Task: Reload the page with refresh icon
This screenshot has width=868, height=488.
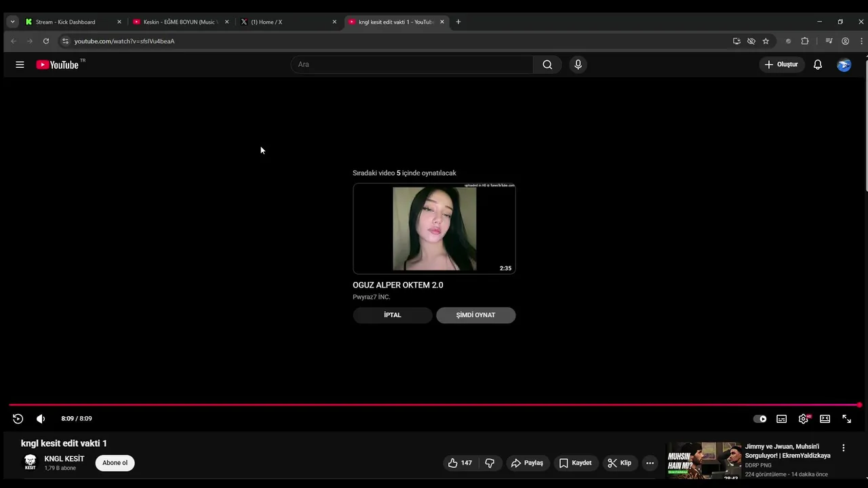Action: point(46,41)
